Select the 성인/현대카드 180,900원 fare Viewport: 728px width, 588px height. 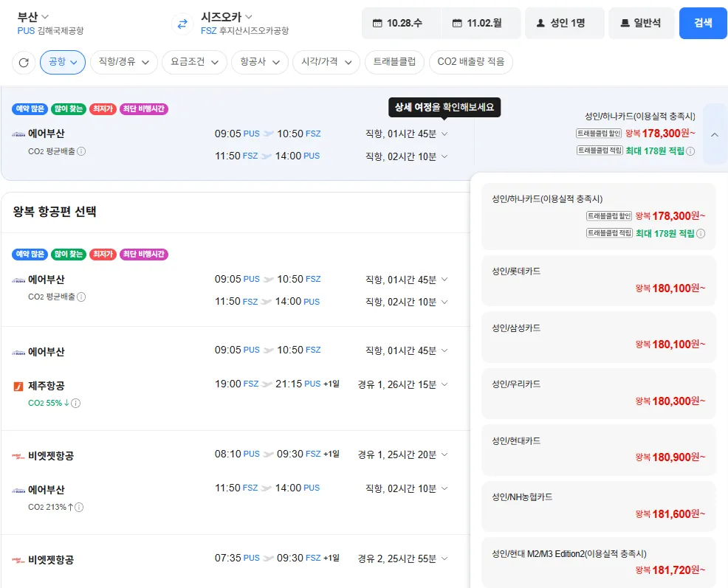pos(599,450)
